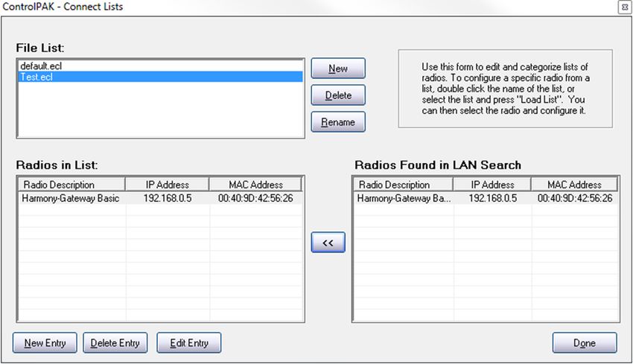This screenshot has height=364, width=633.
Task: Add a New Entry to the radio list
Action: (x=45, y=343)
